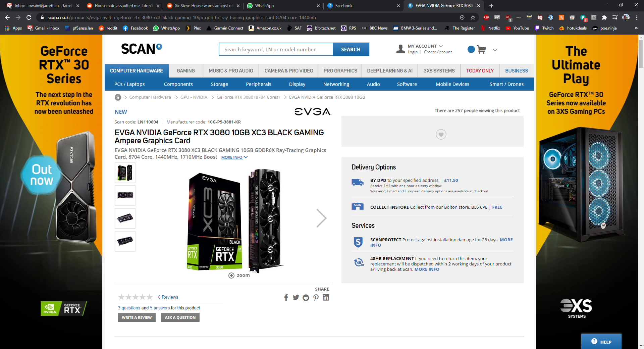
Task: Click the zoom magnifier plus icon
Action: [231, 276]
